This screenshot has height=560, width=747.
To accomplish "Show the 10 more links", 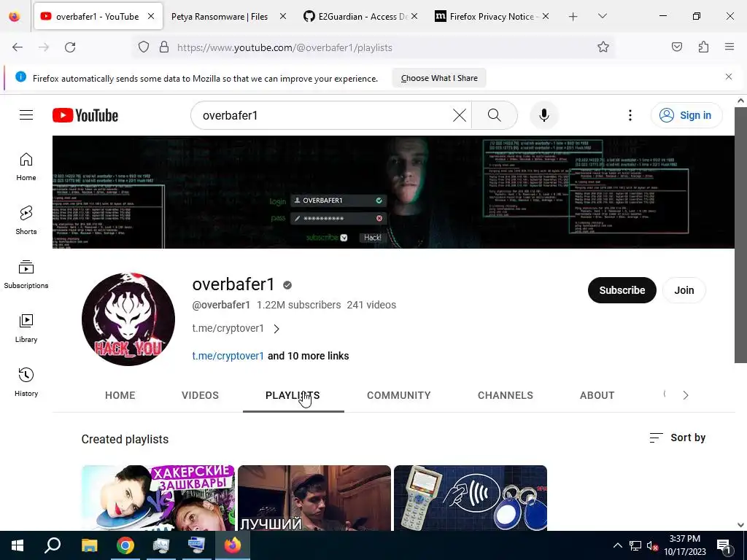I will [309, 356].
